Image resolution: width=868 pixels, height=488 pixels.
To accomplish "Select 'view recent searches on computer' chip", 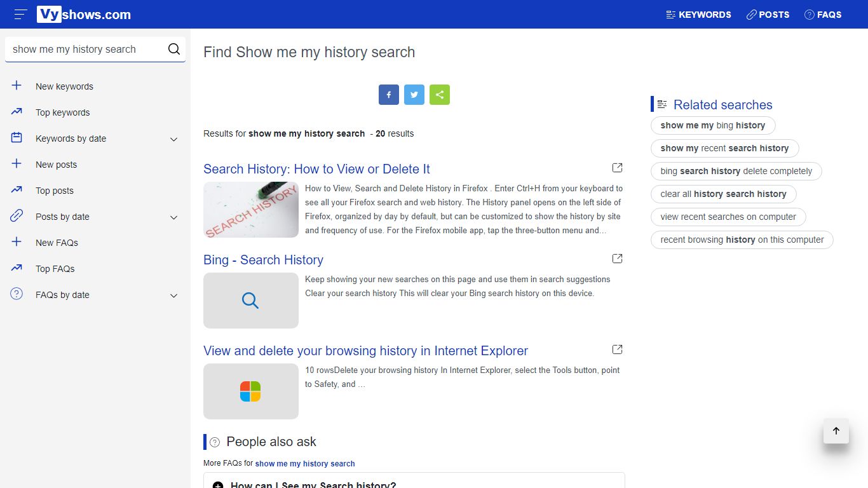I will pos(728,217).
